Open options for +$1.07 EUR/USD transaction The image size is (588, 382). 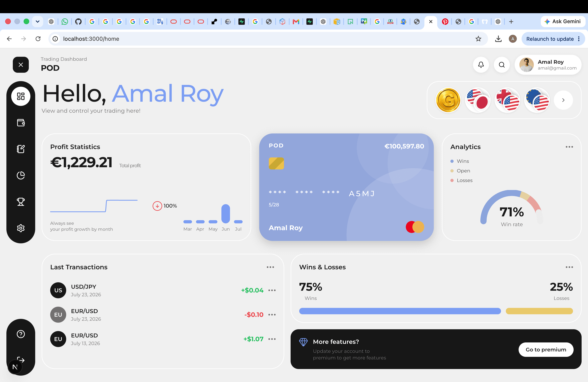click(x=272, y=339)
